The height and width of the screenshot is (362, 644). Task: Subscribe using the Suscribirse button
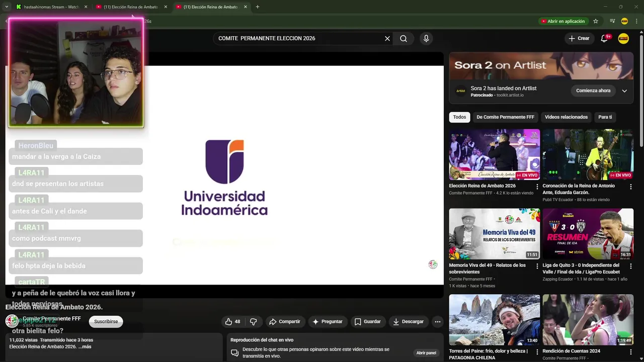tap(106, 322)
